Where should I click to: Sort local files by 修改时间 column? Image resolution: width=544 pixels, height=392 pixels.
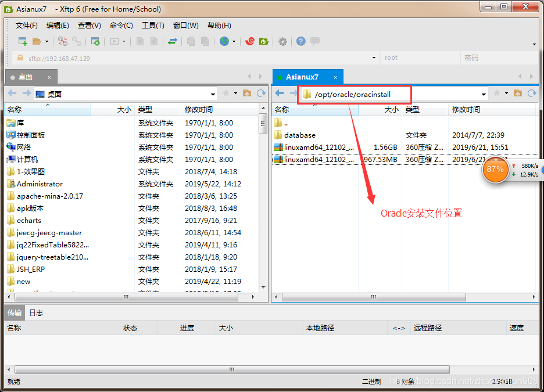220,110
